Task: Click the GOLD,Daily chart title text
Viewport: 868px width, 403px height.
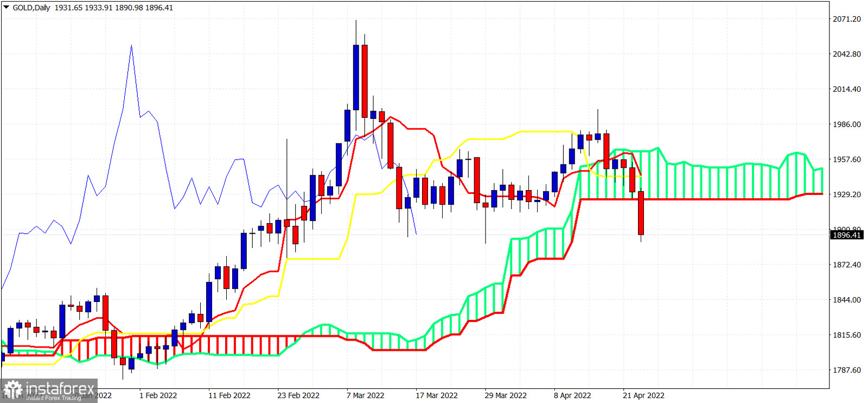Action: [x=31, y=8]
